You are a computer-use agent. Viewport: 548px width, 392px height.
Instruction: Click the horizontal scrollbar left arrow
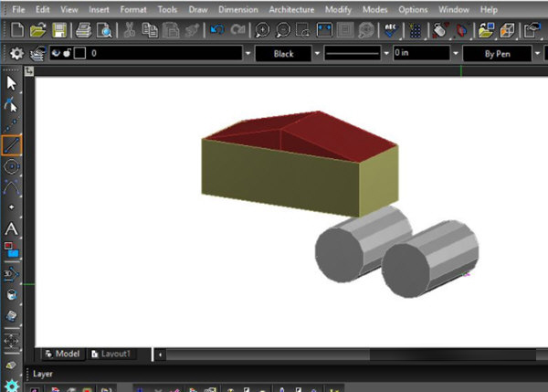tap(161, 354)
